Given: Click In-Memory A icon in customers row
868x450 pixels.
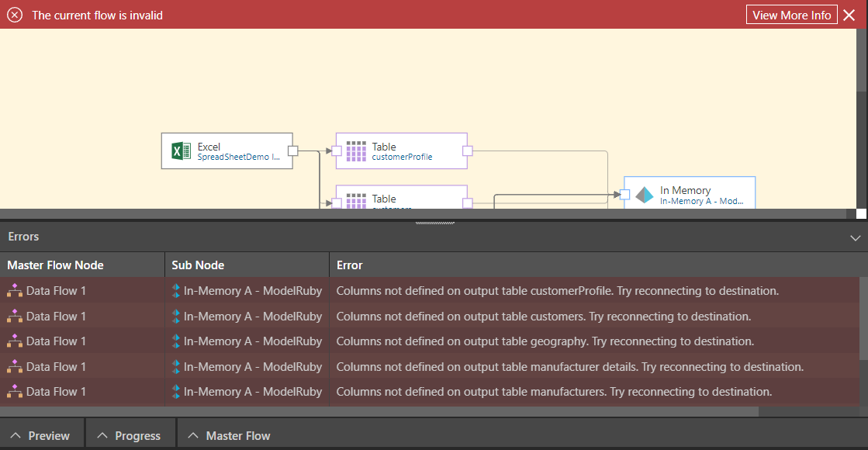Looking at the screenshot, I should (x=176, y=317).
